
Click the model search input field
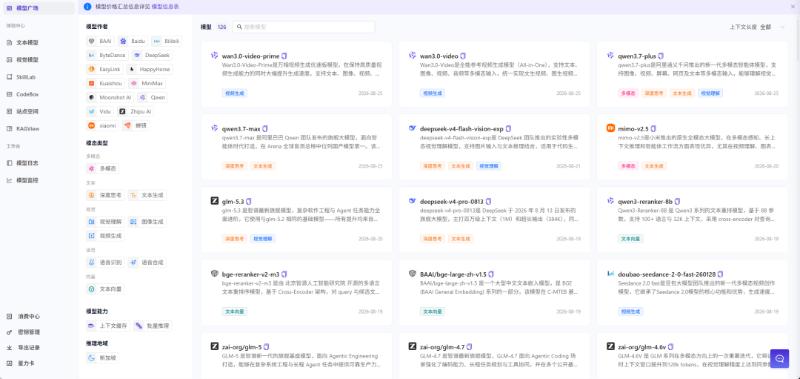click(304, 27)
